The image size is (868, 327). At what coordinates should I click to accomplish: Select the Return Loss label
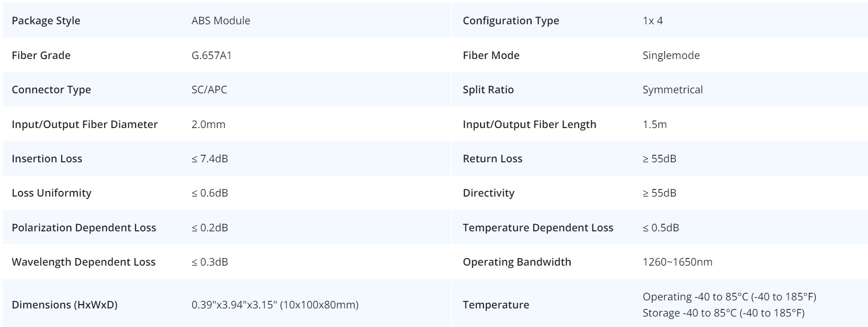493,159
